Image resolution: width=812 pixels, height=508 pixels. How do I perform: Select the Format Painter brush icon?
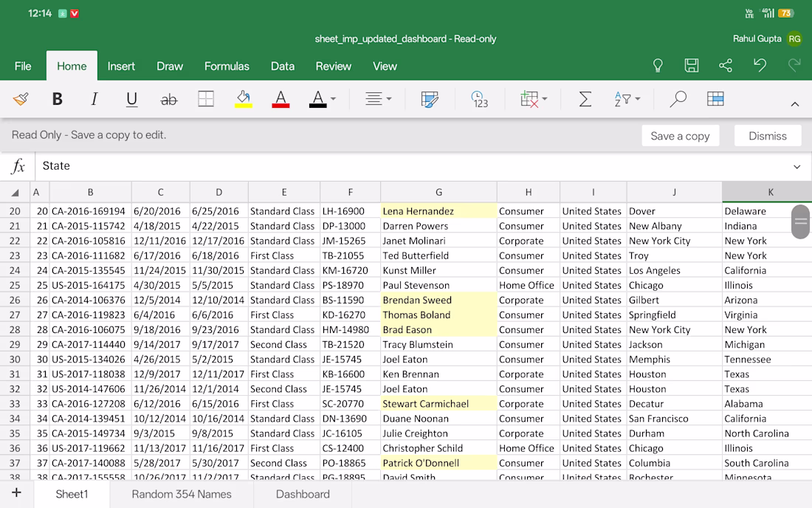click(21, 99)
